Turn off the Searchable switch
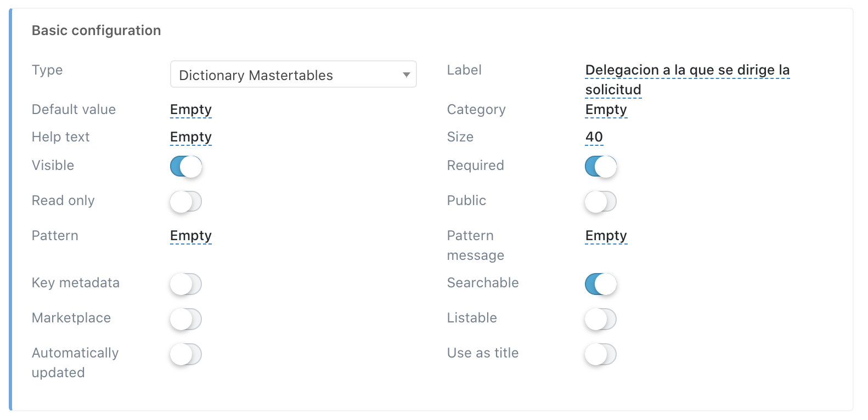This screenshot has height=420, width=868. tap(601, 284)
